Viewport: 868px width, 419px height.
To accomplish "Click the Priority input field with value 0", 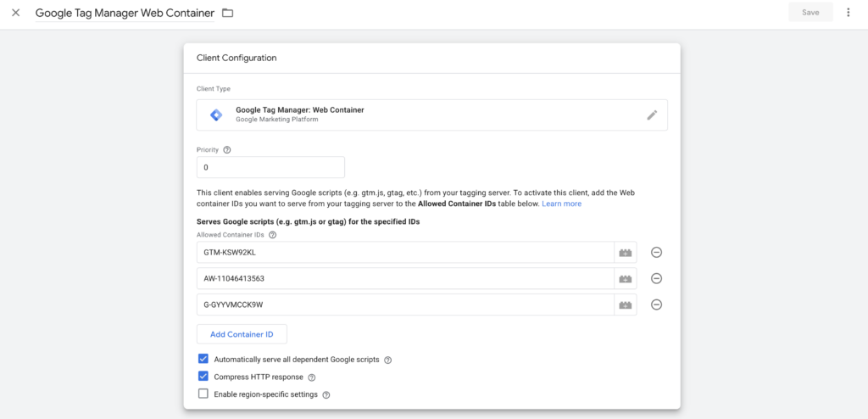I will (x=270, y=167).
